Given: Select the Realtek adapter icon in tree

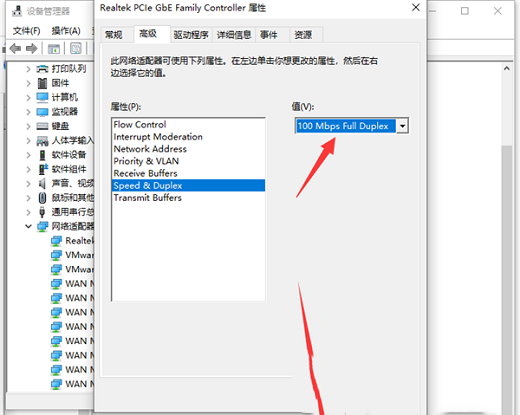Looking at the screenshot, I should [56, 241].
